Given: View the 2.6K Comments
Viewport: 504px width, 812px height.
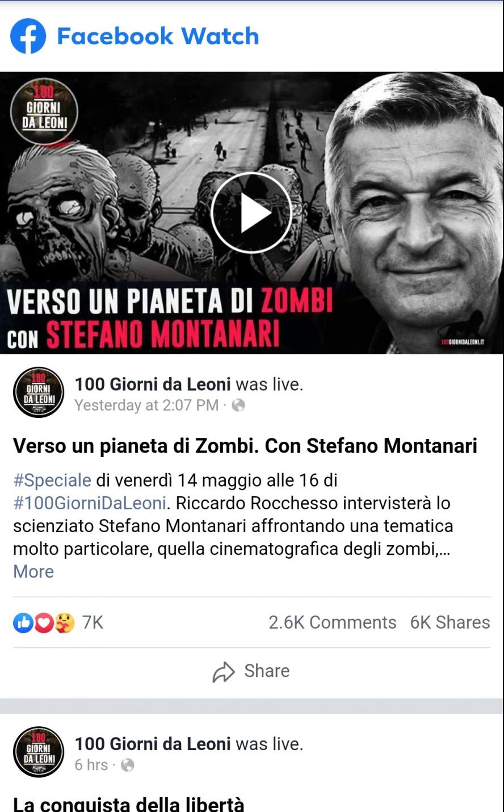Looking at the screenshot, I should pyautogui.click(x=333, y=623).
